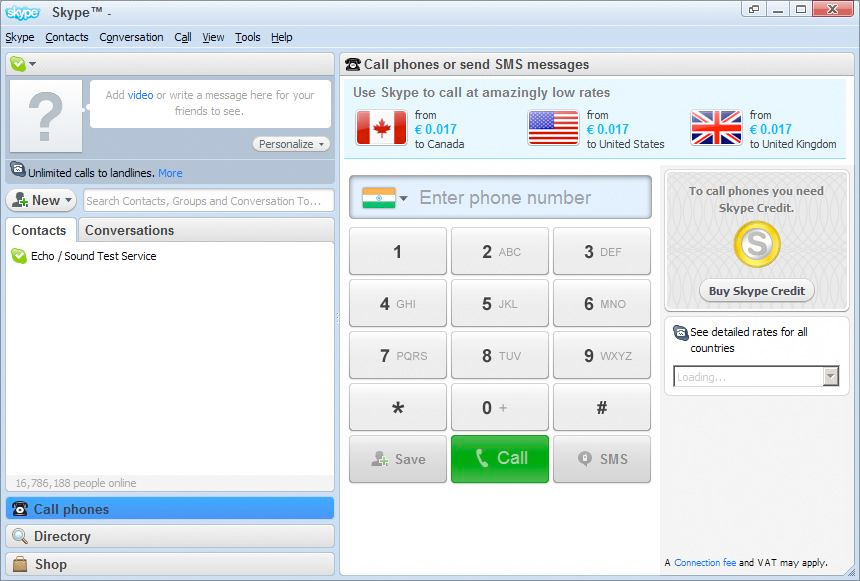The image size is (860, 581).
Task: Click the video link in mood message
Action: [x=140, y=95]
